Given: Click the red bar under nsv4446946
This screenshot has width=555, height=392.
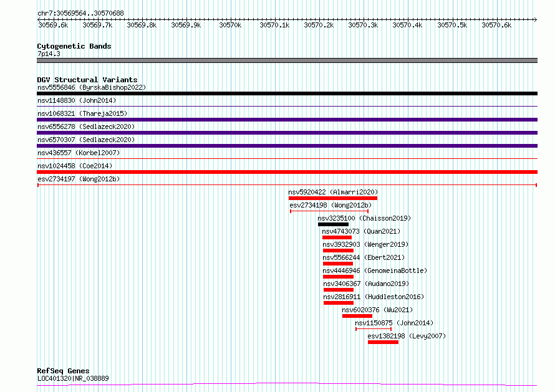Looking at the screenshot, I should pyautogui.click(x=339, y=277).
